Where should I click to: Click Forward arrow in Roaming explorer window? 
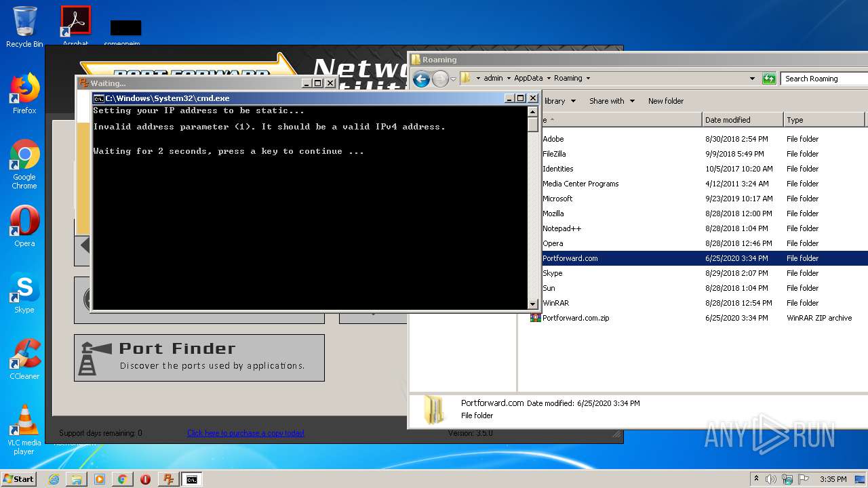(x=440, y=79)
